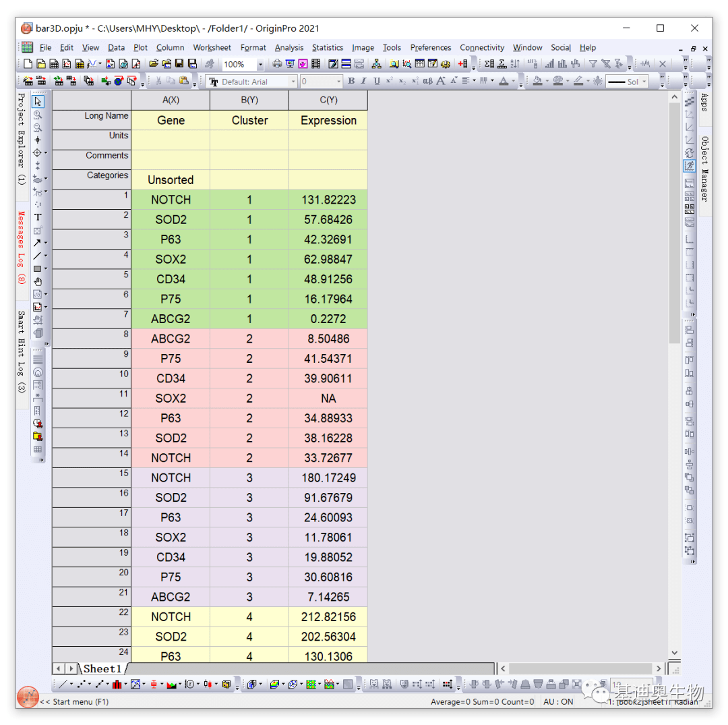The height and width of the screenshot is (725, 728).
Task: Open the zoom level 100% dropdown
Action: pyautogui.click(x=260, y=64)
